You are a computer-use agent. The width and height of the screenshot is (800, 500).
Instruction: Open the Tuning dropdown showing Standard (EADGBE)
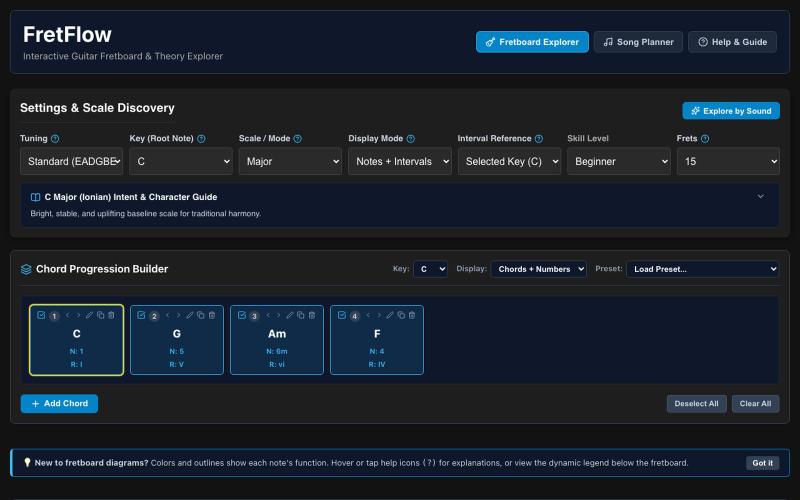click(x=71, y=161)
